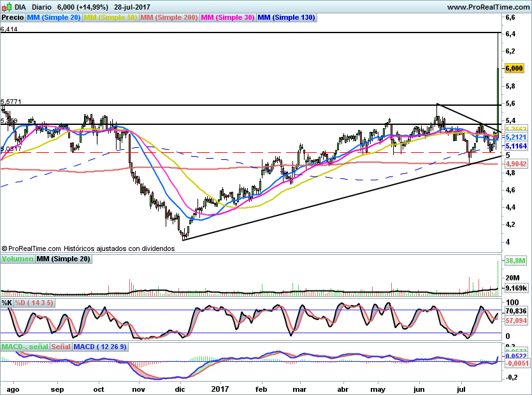Select the MM (Simple 130) indicator label
This screenshot has width=532, height=395.
point(286,17)
